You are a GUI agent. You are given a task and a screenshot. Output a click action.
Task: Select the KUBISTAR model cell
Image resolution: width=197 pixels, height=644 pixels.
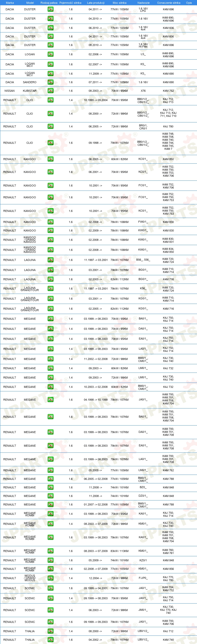[x=30, y=91]
